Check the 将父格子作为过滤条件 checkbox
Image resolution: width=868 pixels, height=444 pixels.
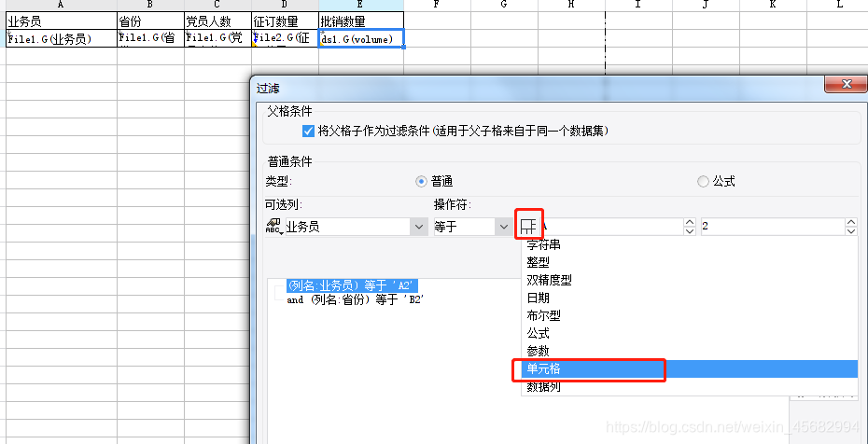pyautogui.click(x=308, y=131)
